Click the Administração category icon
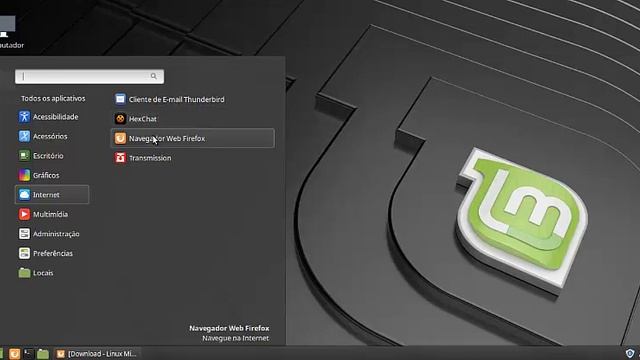640x360 pixels. pyautogui.click(x=24, y=234)
